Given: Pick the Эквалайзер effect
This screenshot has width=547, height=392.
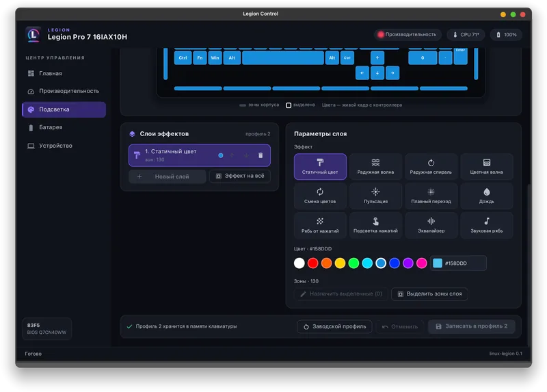Looking at the screenshot, I should tap(431, 226).
